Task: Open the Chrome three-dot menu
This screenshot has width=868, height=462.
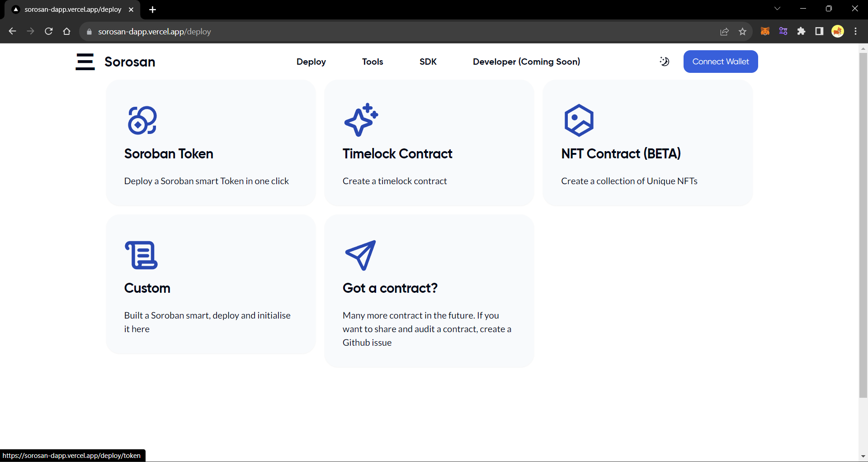Action: (x=856, y=31)
